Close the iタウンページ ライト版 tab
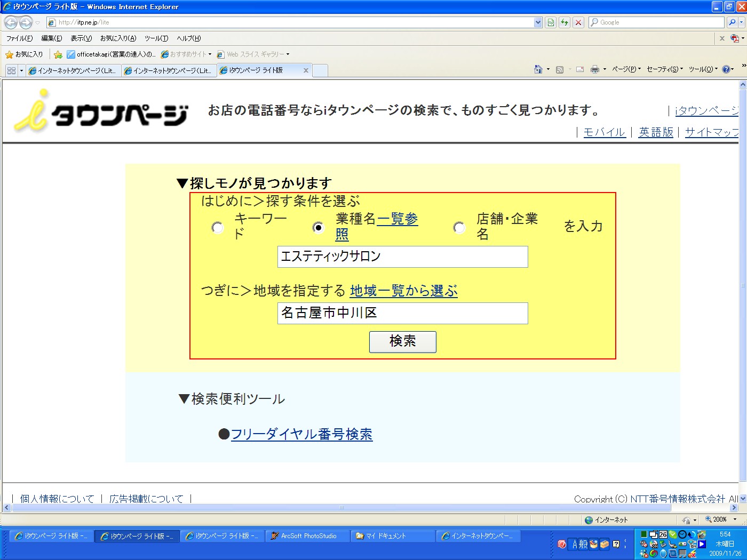This screenshot has height=560, width=747. pyautogui.click(x=306, y=70)
